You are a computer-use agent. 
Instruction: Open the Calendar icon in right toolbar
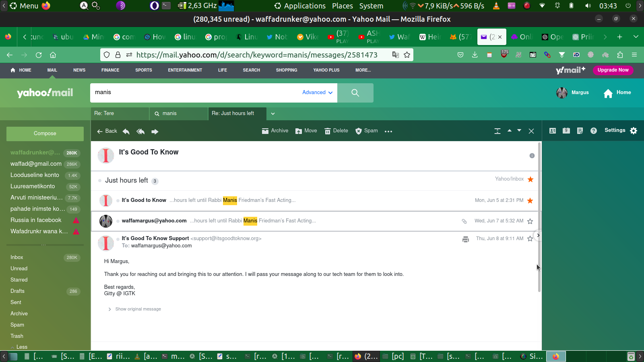click(566, 131)
